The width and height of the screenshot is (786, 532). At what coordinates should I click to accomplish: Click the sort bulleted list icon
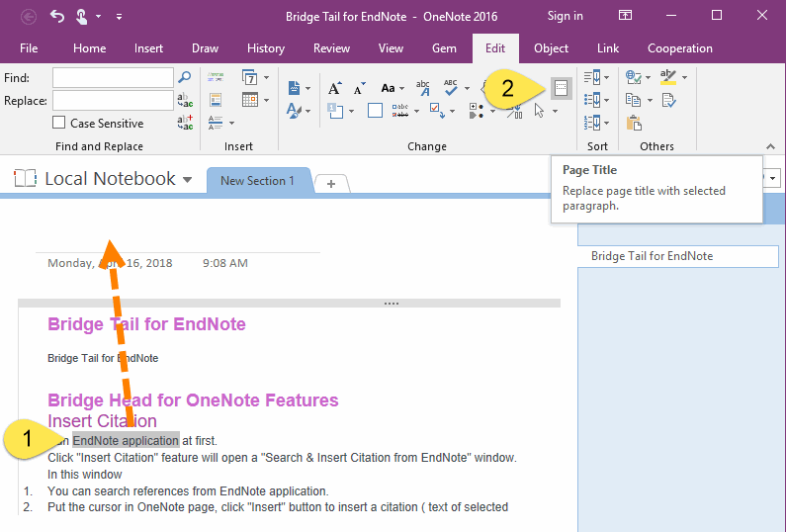[x=592, y=100]
